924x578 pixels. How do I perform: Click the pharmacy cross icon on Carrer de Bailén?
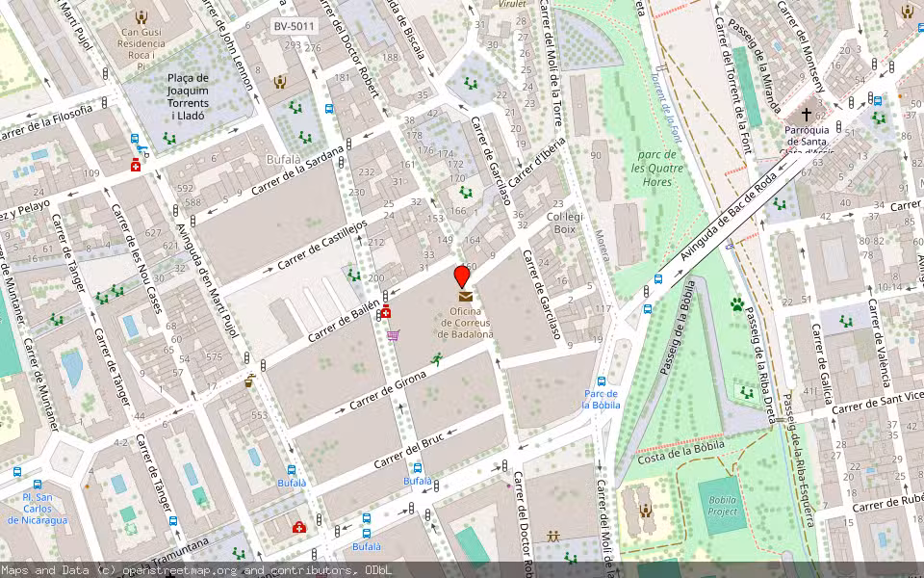(386, 311)
